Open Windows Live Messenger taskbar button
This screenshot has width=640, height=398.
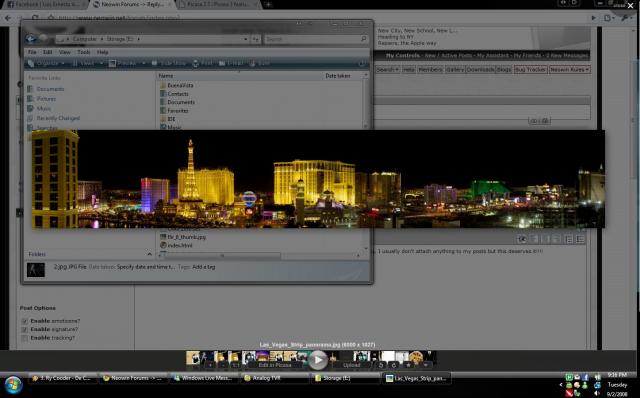click(x=203, y=378)
